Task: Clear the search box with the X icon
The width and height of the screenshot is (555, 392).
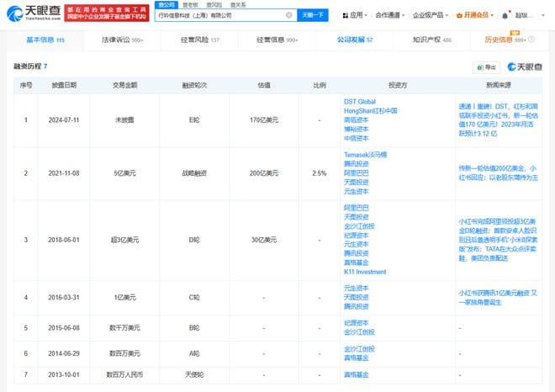Action: [x=289, y=15]
